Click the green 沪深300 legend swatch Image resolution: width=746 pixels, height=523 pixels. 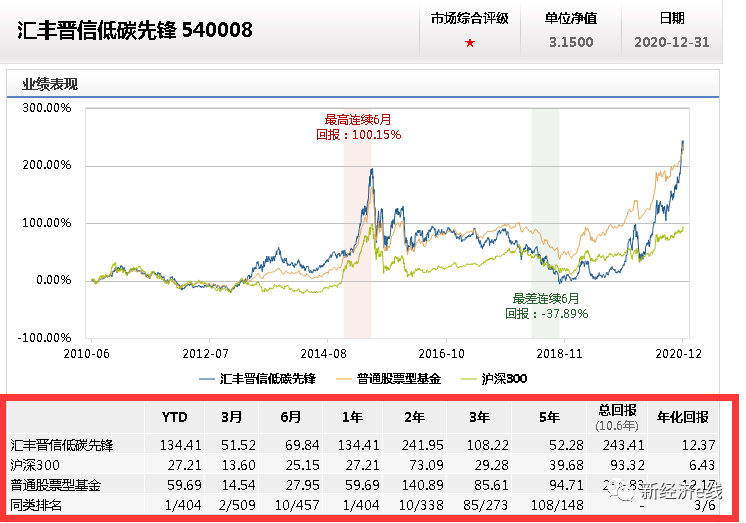click(469, 379)
